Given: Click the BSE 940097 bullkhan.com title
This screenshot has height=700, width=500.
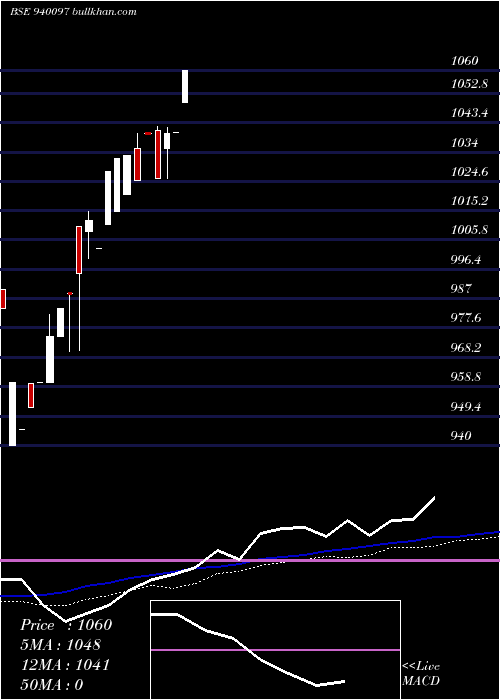Looking at the screenshot, I should [x=74, y=12].
